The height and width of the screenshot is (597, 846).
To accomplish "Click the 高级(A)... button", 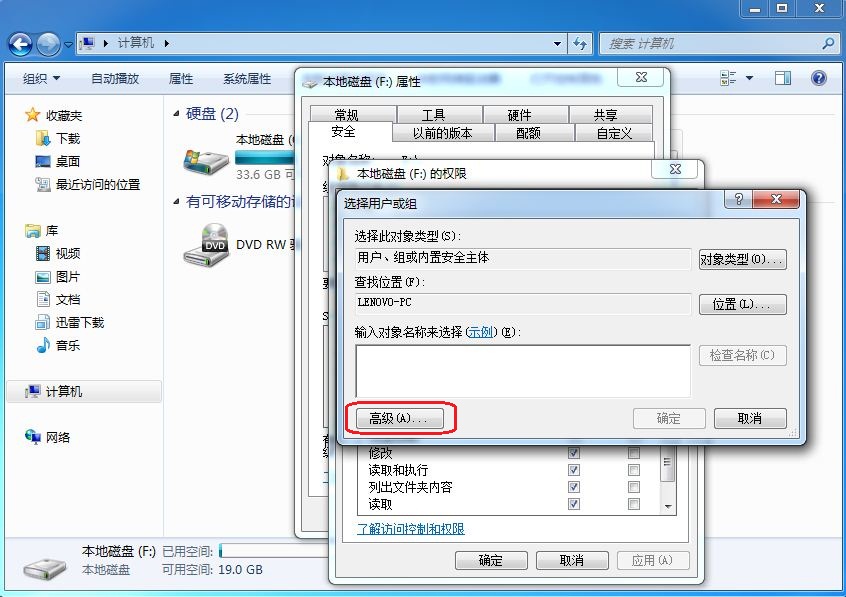I will (x=398, y=419).
